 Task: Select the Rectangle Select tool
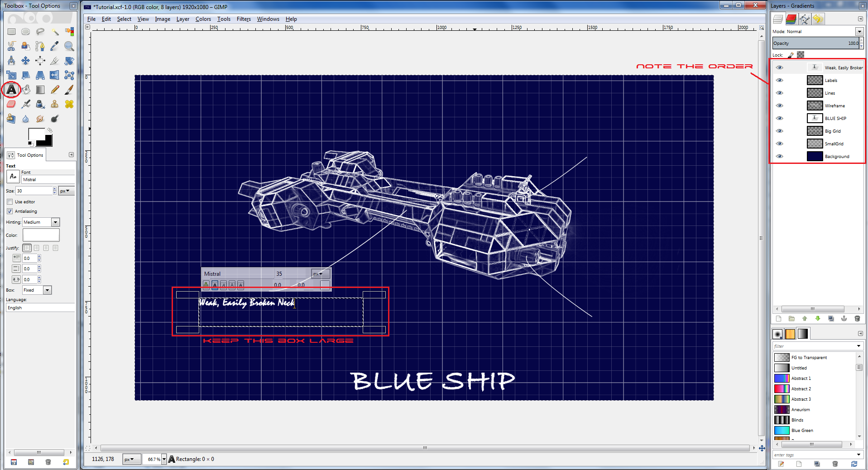11,32
